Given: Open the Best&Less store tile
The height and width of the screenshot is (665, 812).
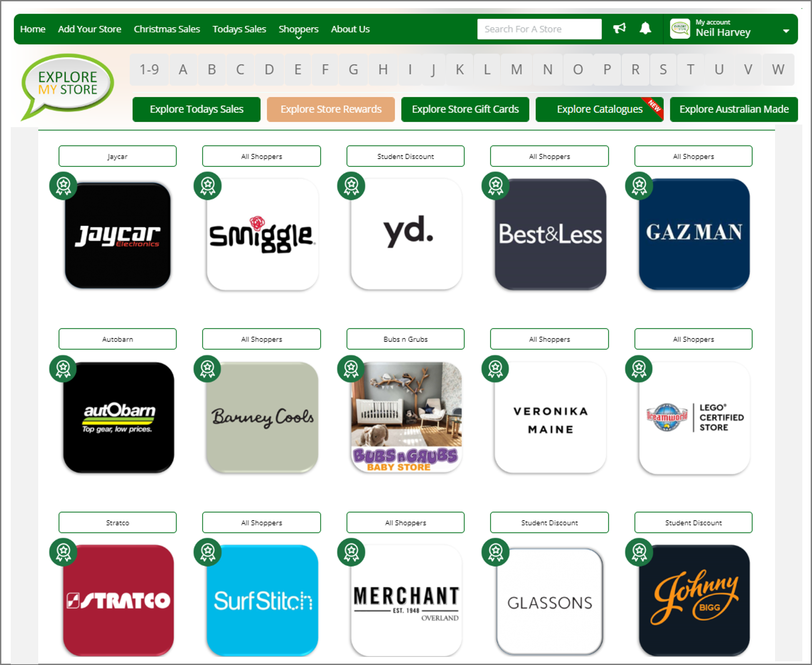Looking at the screenshot, I should pos(550,234).
